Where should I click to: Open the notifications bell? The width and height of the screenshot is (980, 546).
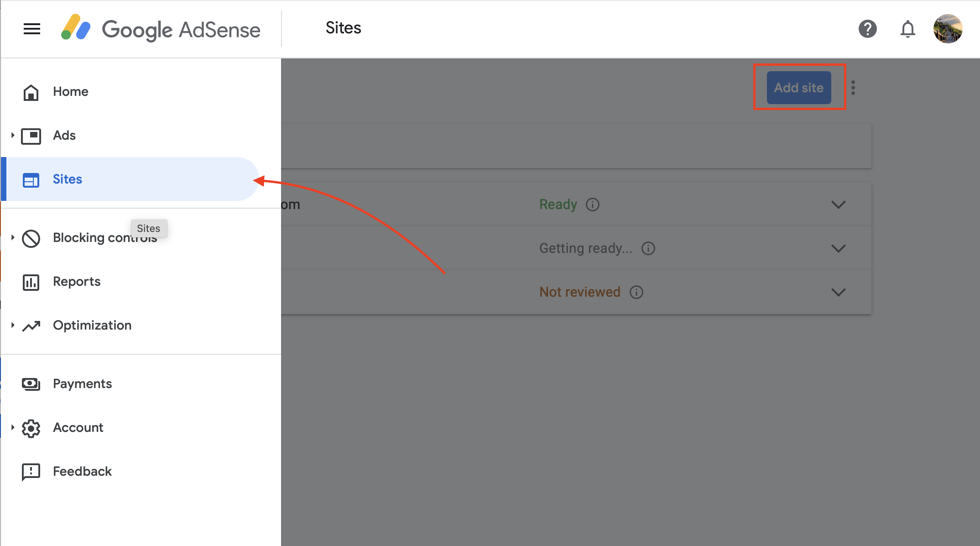click(x=907, y=29)
